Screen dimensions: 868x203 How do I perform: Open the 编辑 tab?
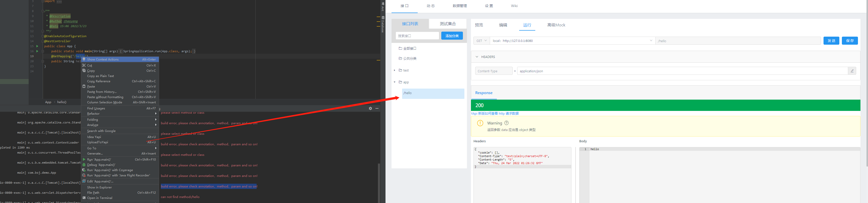pos(503,25)
